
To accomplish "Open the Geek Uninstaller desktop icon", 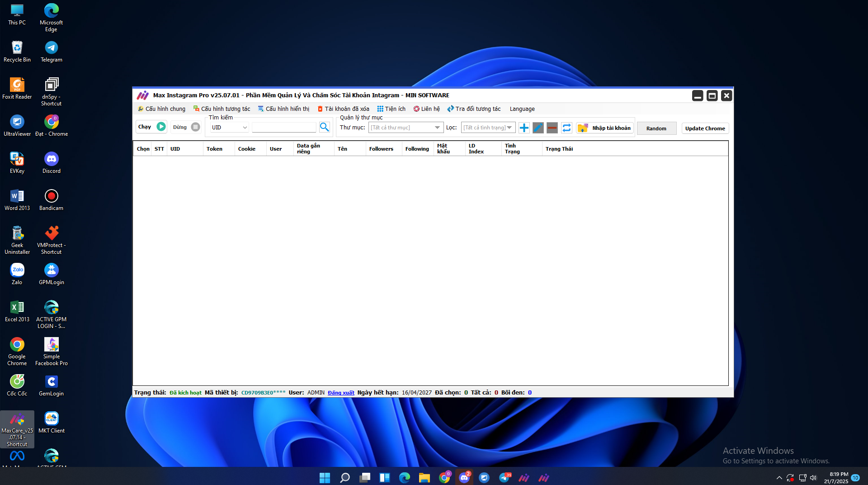I will tap(17, 240).
